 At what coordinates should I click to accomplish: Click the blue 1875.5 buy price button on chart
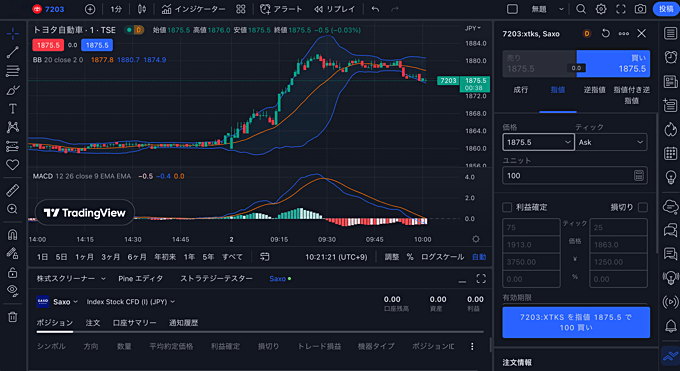(97, 45)
